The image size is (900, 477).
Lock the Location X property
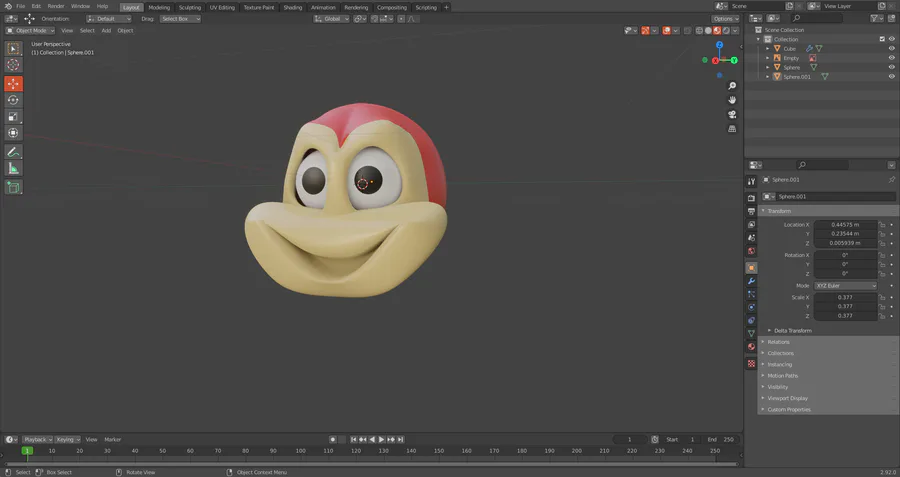[882, 225]
